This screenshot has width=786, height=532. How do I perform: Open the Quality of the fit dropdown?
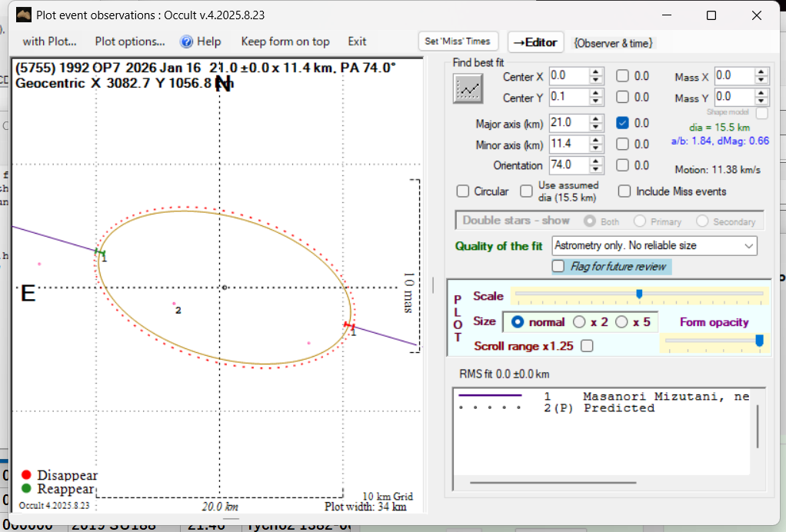click(748, 246)
